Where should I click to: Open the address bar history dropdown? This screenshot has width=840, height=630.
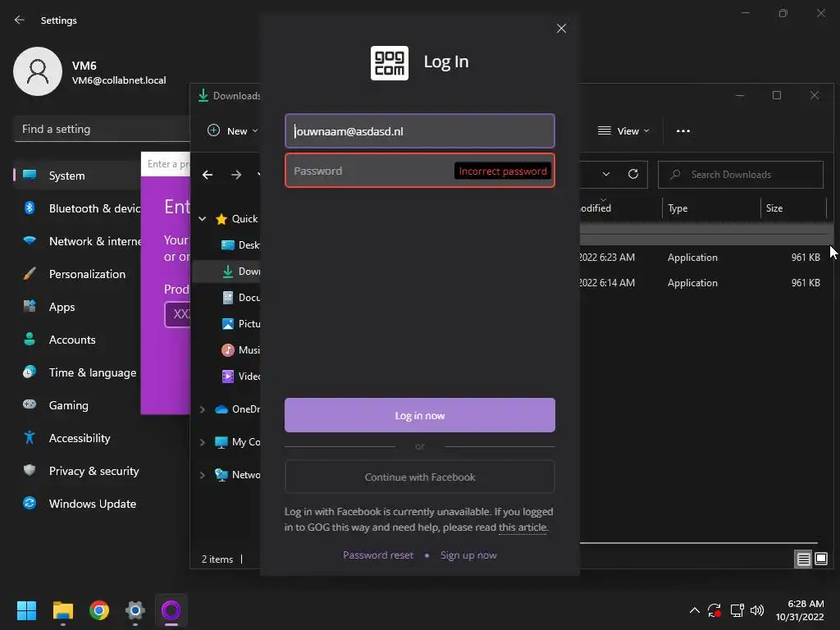point(606,174)
